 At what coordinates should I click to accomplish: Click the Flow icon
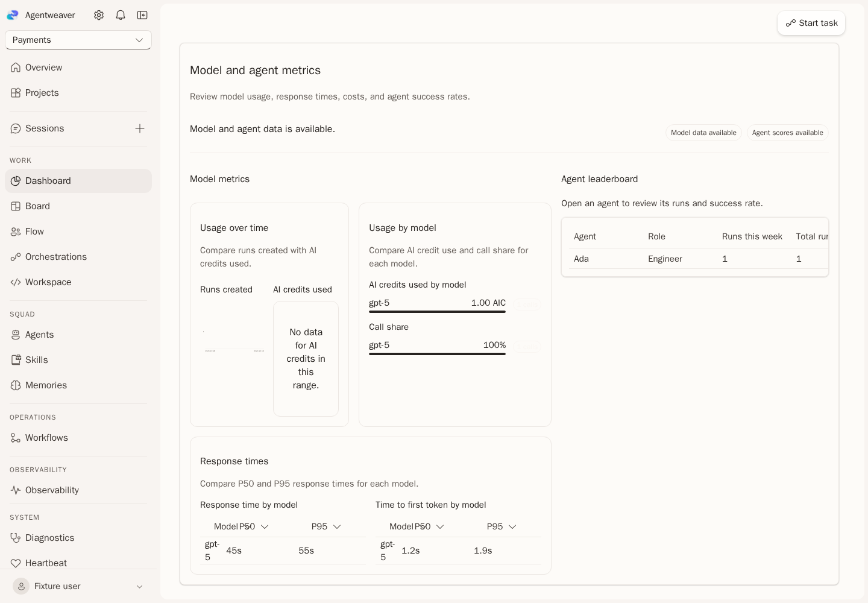point(16,232)
